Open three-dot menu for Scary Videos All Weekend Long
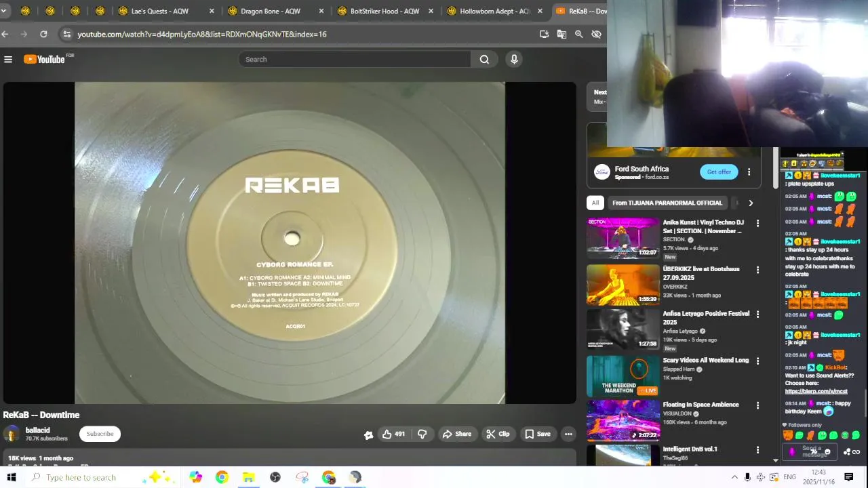Image resolution: width=868 pixels, height=488 pixels. click(757, 361)
